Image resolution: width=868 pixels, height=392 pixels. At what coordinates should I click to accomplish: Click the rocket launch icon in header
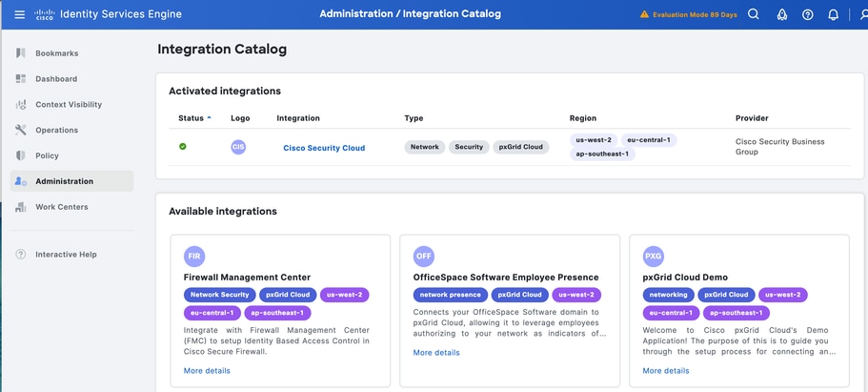tap(782, 15)
